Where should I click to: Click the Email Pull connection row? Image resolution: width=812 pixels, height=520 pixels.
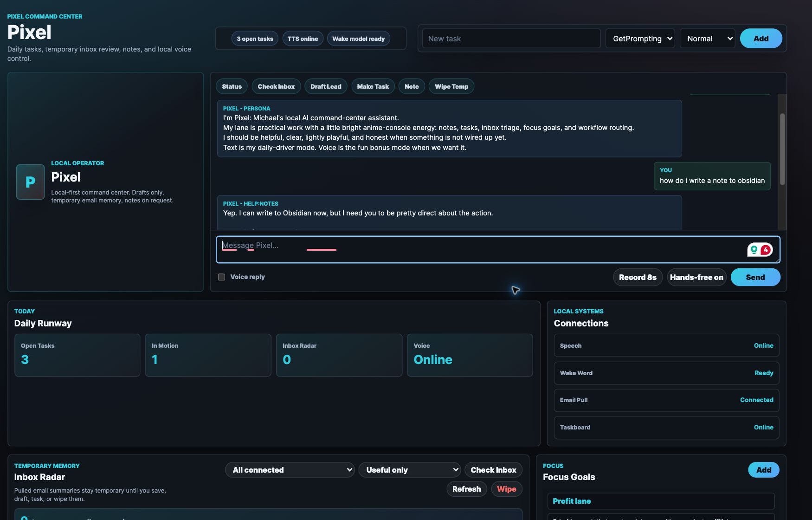pyautogui.click(x=666, y=400)
